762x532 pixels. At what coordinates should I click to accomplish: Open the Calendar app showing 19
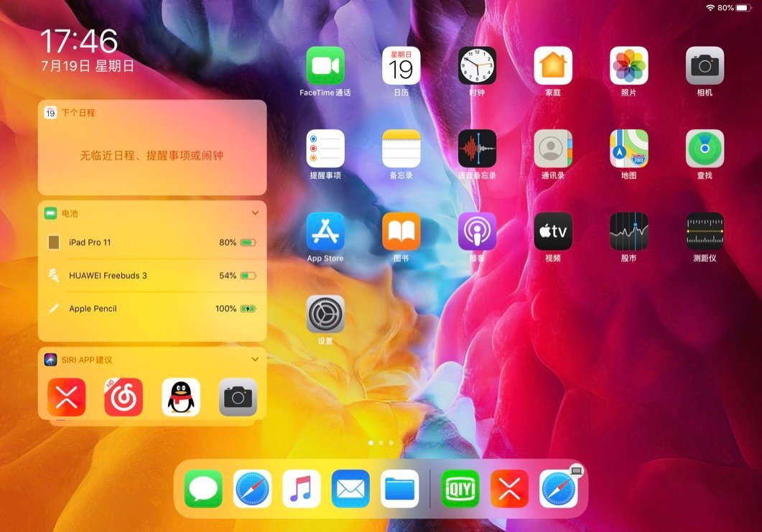(401, 65)
